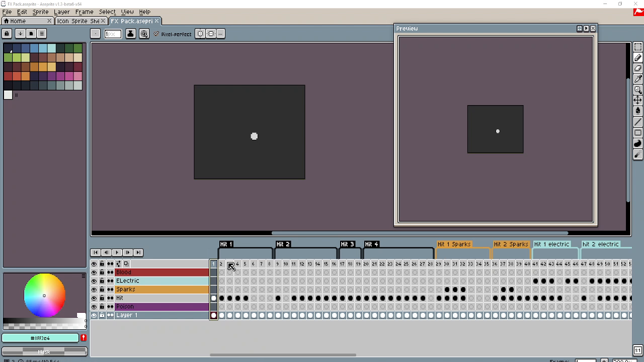The image size is (644, 362).
Task: Open the View menu
Action: 127,12
